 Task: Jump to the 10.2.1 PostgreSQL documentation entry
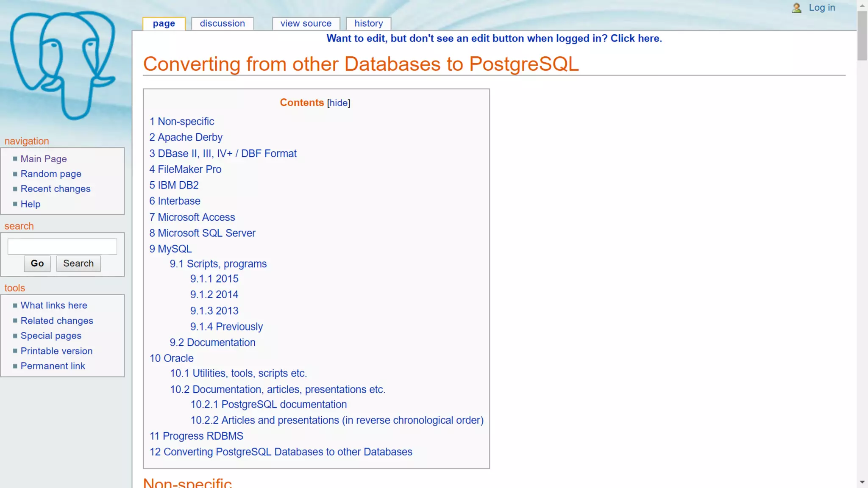click(268, 405)
